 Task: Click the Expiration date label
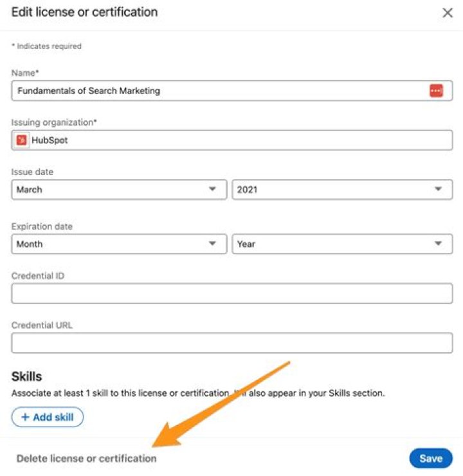(42, 226)
